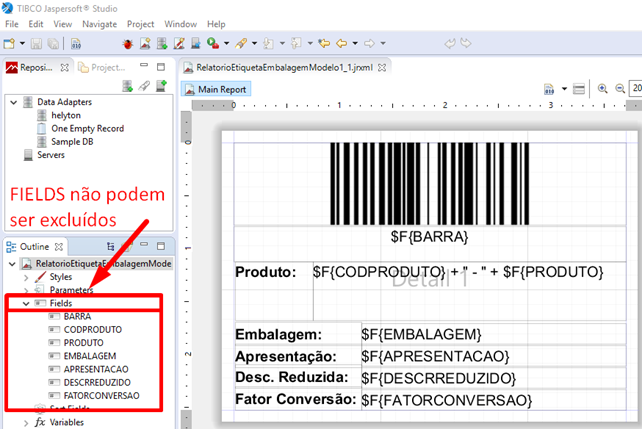Select the RelatorioEtiquetaEmbalagemModelo1_1.jrxml editor tab
Viewport: 642px width, 429px height.
click(x=285, y=68)
